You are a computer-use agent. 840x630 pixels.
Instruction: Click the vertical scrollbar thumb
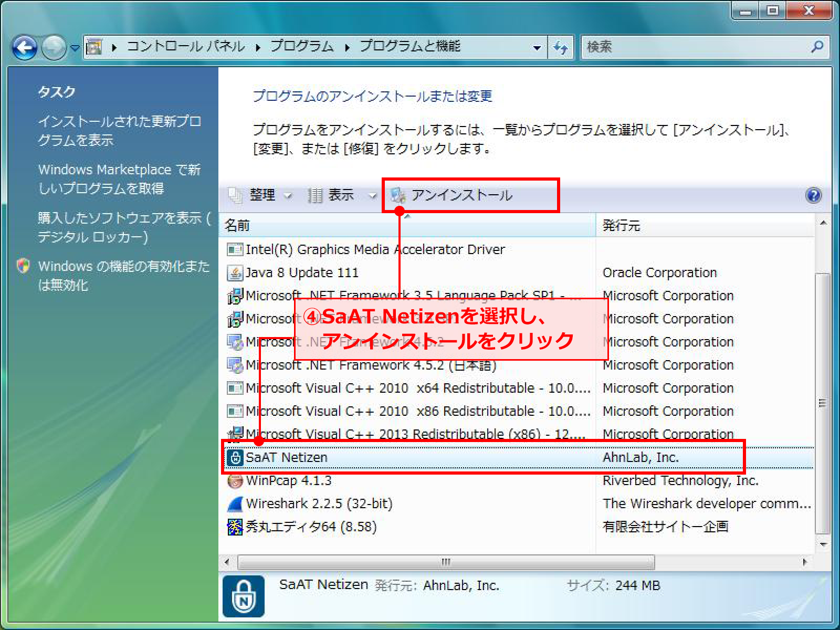823,403
